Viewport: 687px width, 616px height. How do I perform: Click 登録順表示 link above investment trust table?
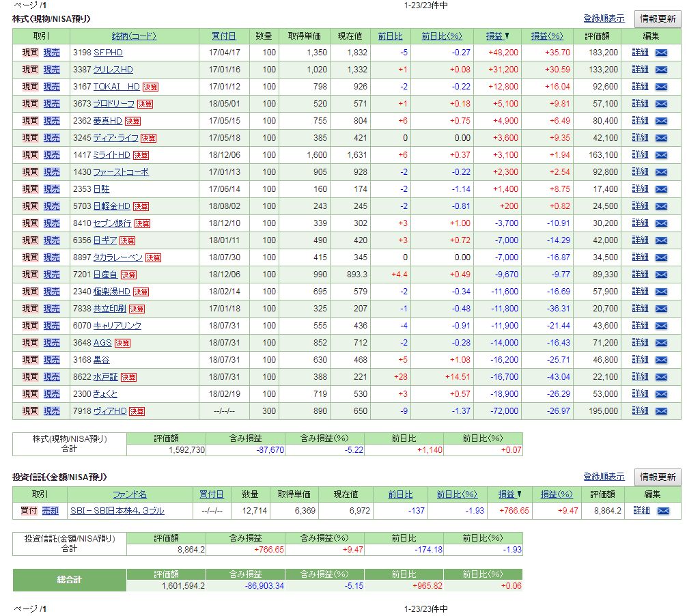point(604,477)
